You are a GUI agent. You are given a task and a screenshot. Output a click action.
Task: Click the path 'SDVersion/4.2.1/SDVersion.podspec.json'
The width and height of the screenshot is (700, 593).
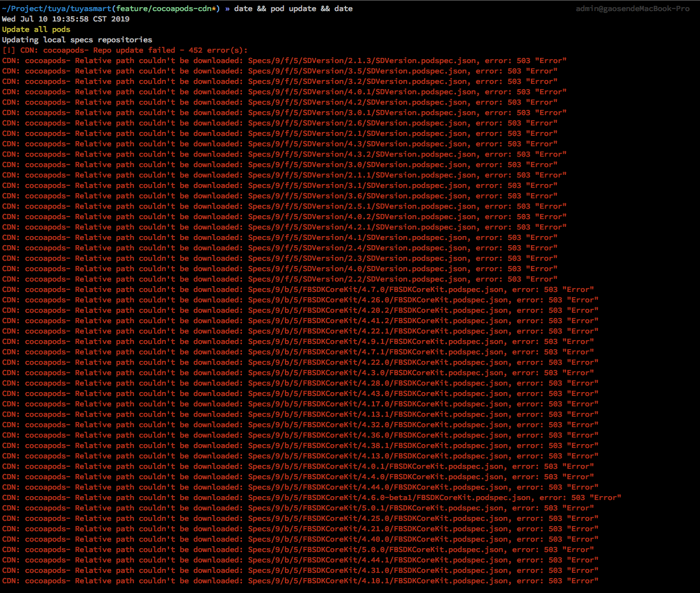coord(389,227)
